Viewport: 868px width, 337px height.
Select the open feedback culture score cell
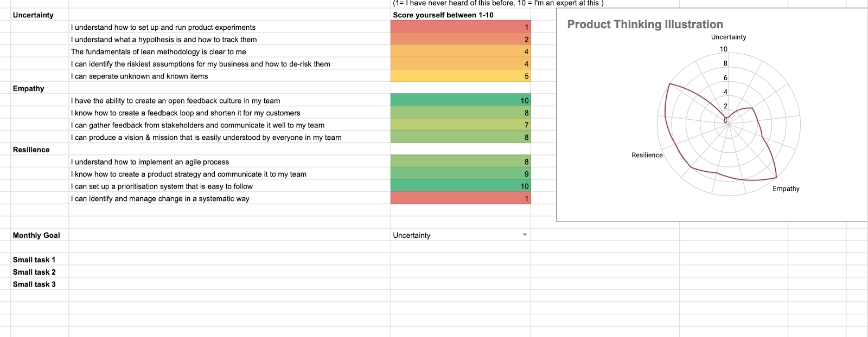click(x=461, y=100)
